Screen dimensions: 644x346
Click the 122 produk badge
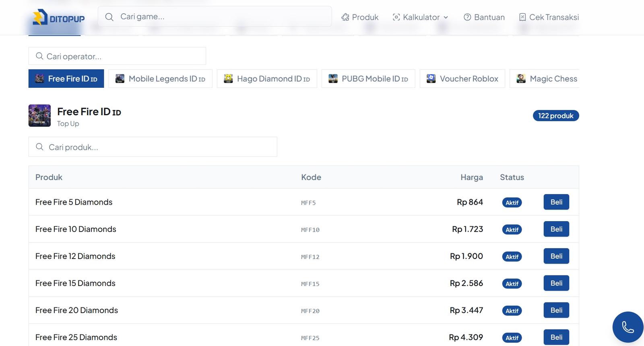[555, 116]
